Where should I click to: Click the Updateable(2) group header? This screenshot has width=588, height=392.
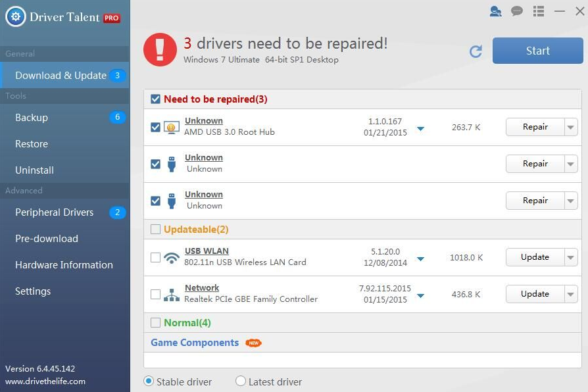click(x=196, y=230)
